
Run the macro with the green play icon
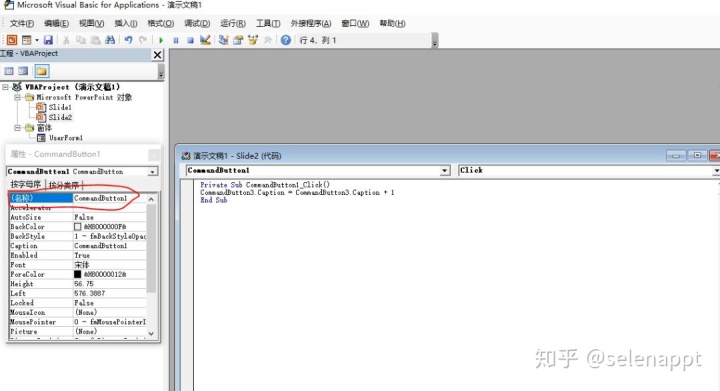tap(161, 40)
